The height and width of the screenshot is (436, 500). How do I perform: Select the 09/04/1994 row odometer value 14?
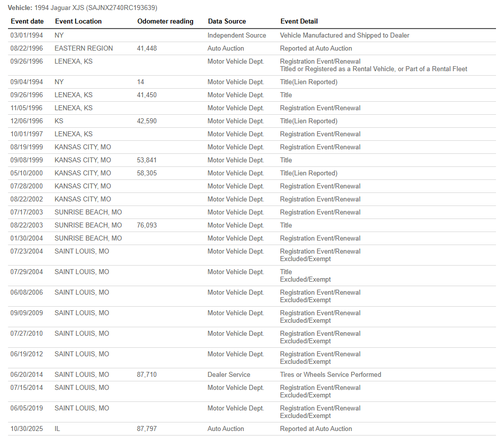[x=141, y=82]
